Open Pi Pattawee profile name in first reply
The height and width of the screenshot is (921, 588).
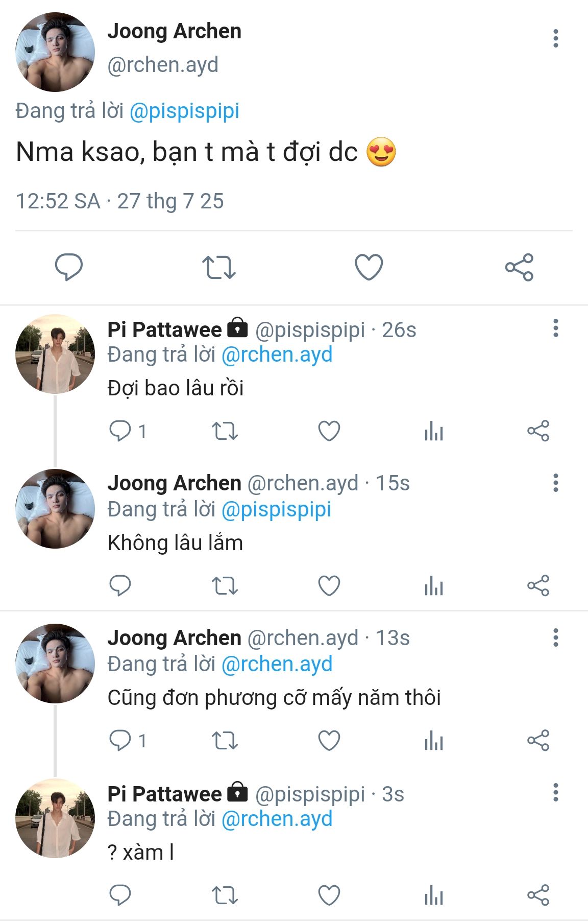(x=164, y=330)
